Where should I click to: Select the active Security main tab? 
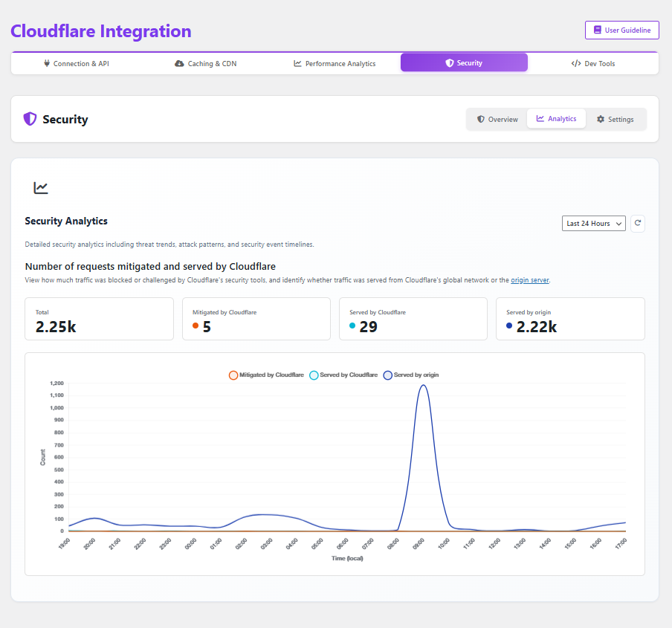(x=464, y=63)
